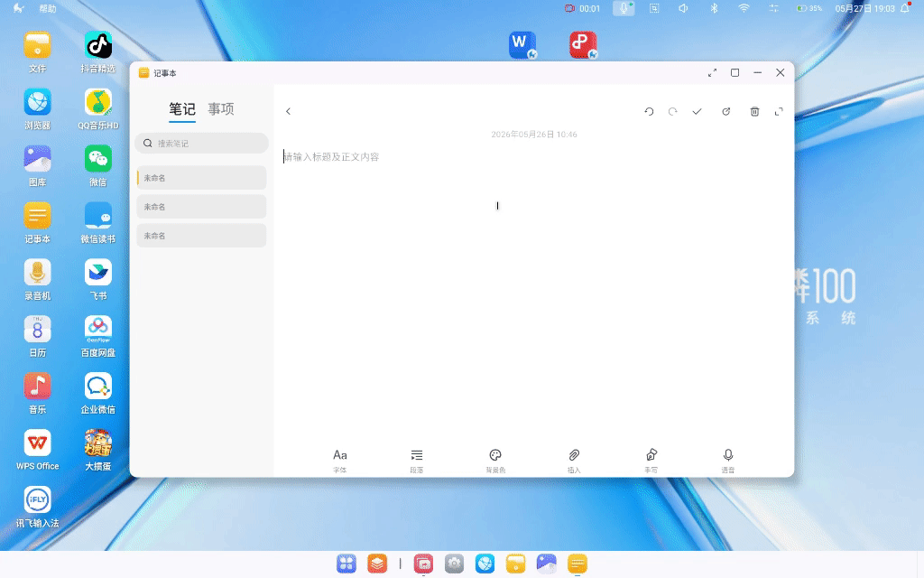The width and height of the screenshot is (924, 578).
Task: Open 讯飞输入法 from the desktop
Action: 37,506
